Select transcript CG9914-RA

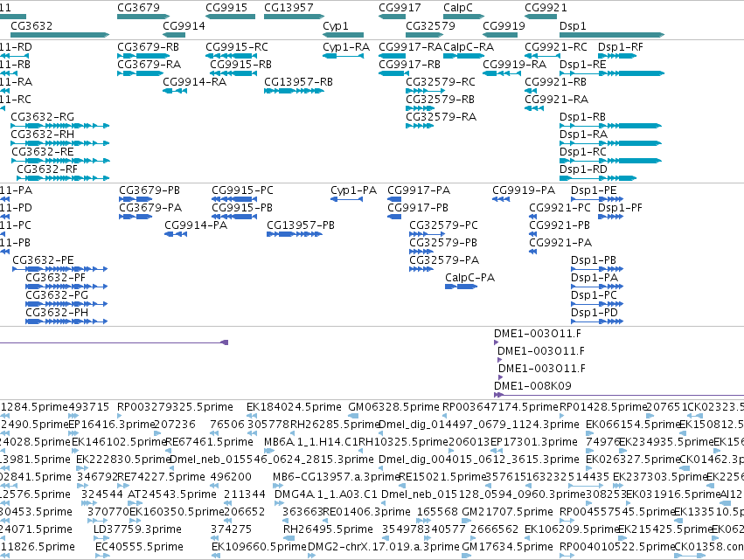pyautogui.click(x=175, y=91)
